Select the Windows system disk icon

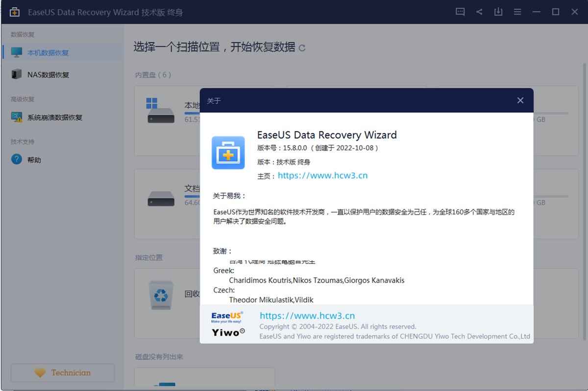coord(160,110)
